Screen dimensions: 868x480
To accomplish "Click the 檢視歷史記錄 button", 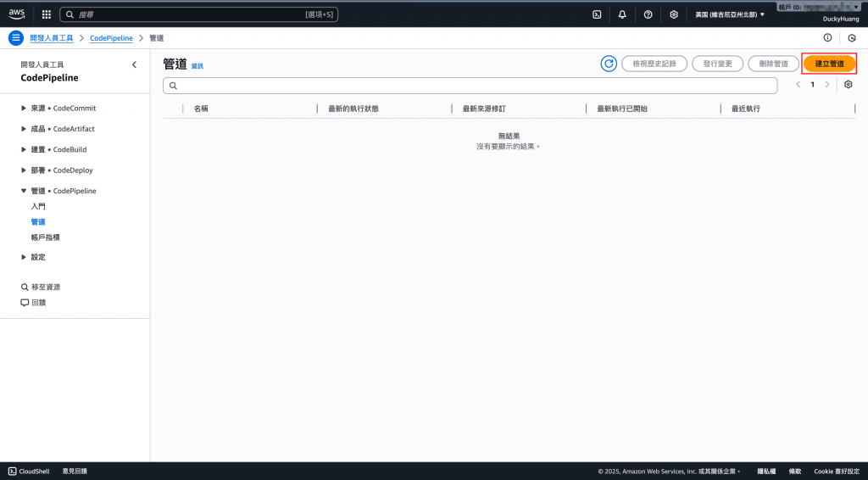I will 654,64.
